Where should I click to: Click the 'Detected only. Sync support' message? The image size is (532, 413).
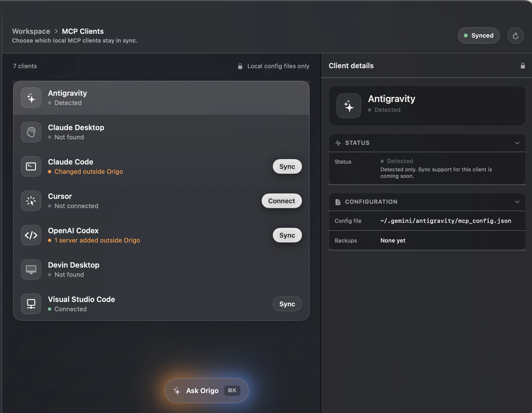click(436, 172)
